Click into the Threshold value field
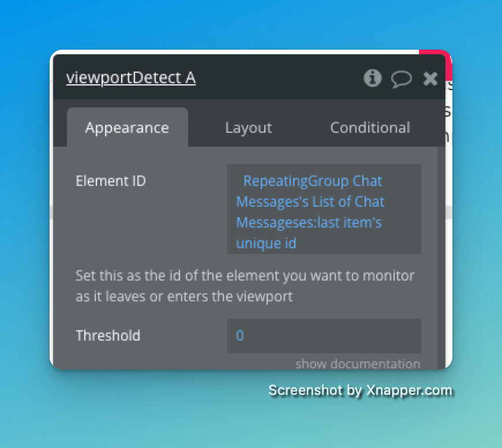The image size is (502, 448). pyautogui.click(x=324, y=335)
